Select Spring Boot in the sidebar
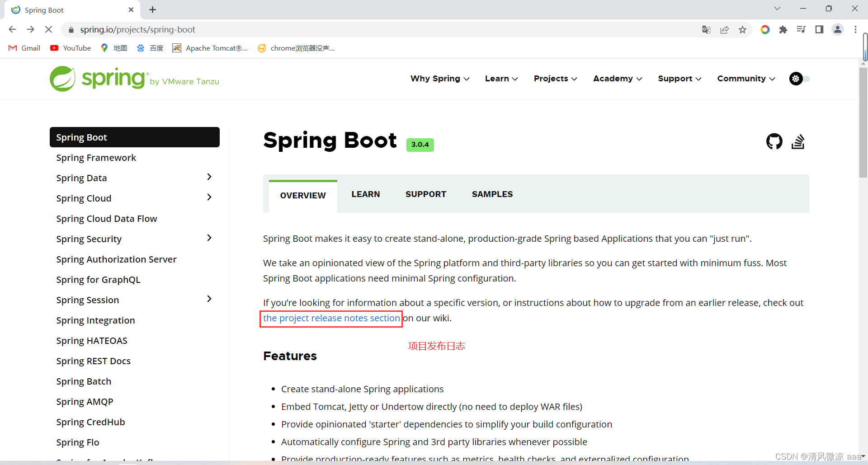868x465 pixels. click(135, 137)
